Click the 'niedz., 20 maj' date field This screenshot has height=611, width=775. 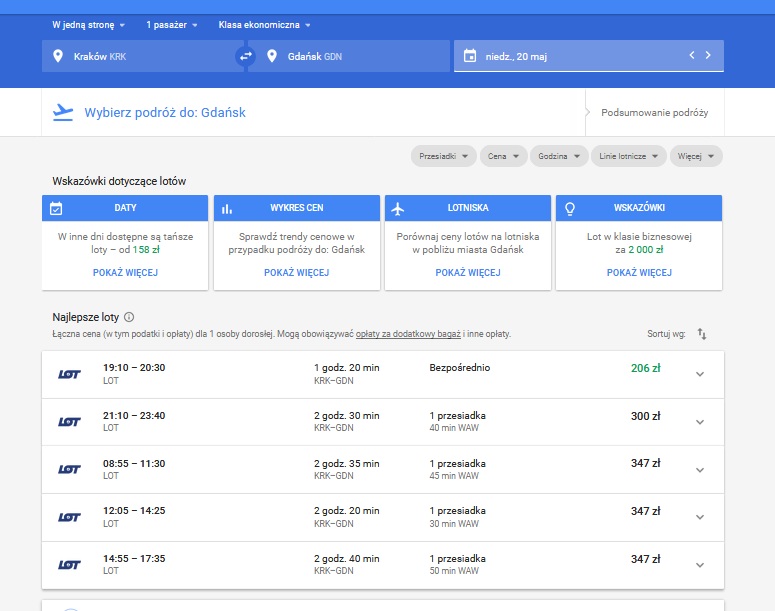click(589, 56)
